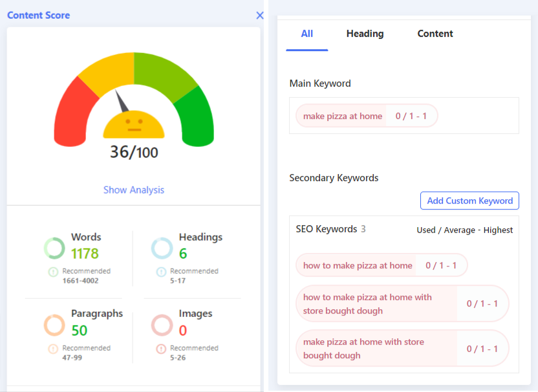Click the SEO Keywords 3 label

[x=331, y=229]
